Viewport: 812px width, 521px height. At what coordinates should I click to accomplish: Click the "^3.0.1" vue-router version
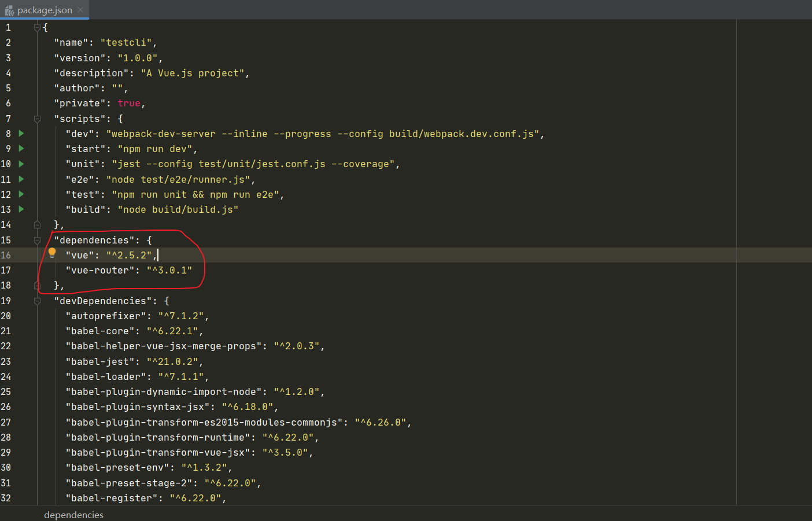point(169,270)
